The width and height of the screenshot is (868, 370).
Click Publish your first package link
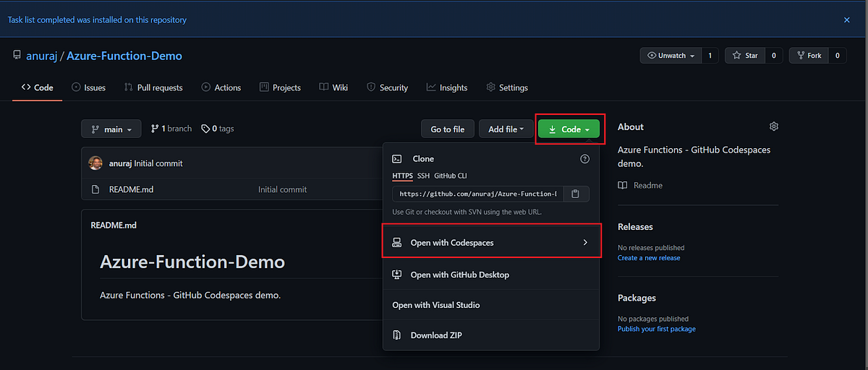tap(657, 329)
